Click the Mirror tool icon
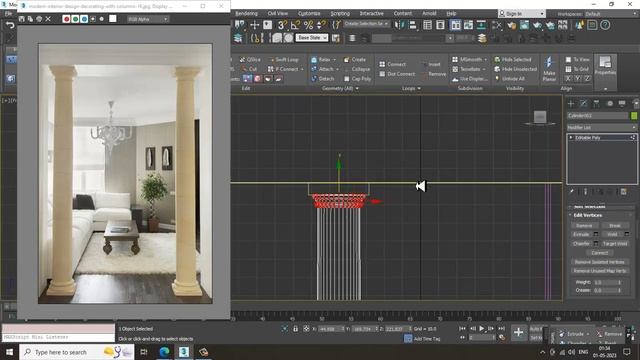This screenshot has width=640, height=360. (399, 25)
